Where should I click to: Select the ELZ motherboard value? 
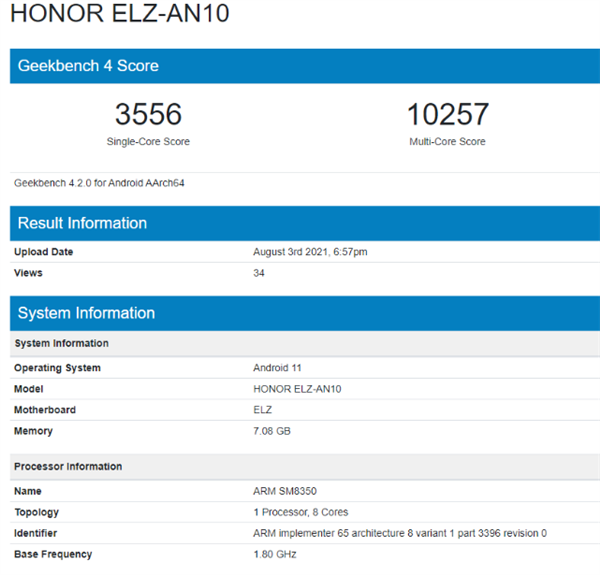tap(262, 410)
